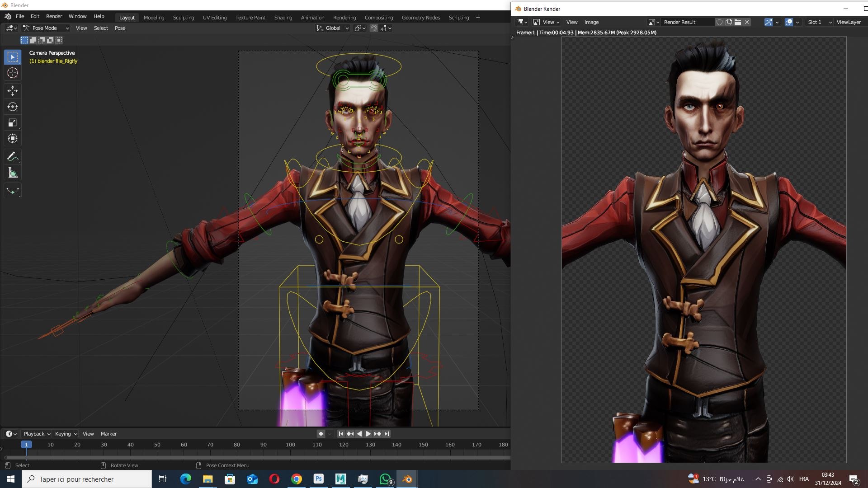Select the Scale tool
Viewport: 868px width, 488px height.
(13, 122)
